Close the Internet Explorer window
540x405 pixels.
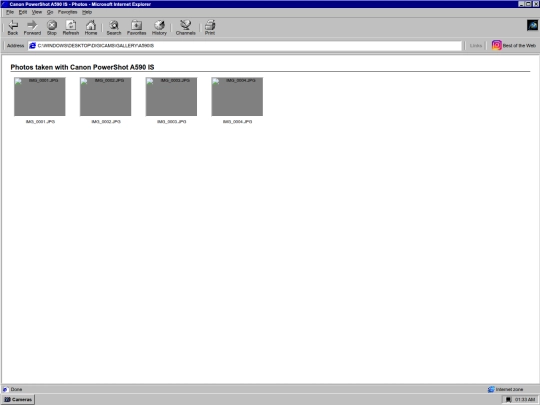coord(536,4)
